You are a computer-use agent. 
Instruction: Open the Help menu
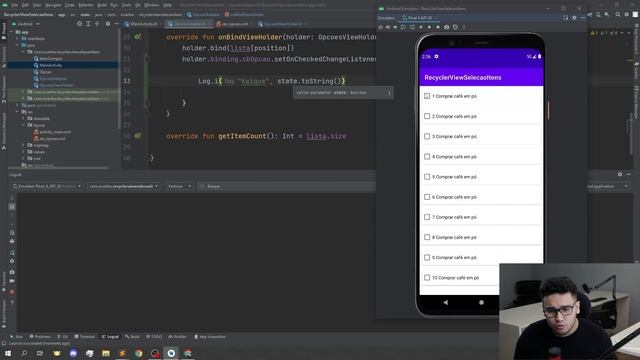(167, 5)
